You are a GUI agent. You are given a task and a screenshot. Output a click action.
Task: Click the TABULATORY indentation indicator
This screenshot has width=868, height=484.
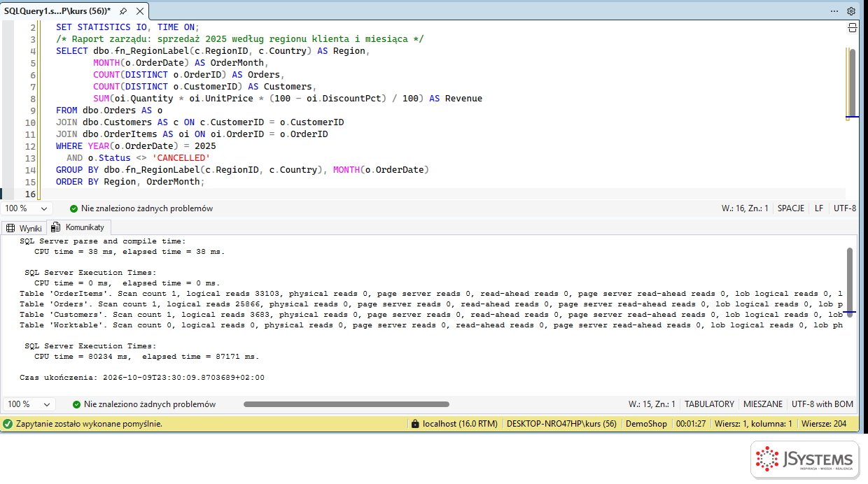pyautogui.click(x=709, y=404)
